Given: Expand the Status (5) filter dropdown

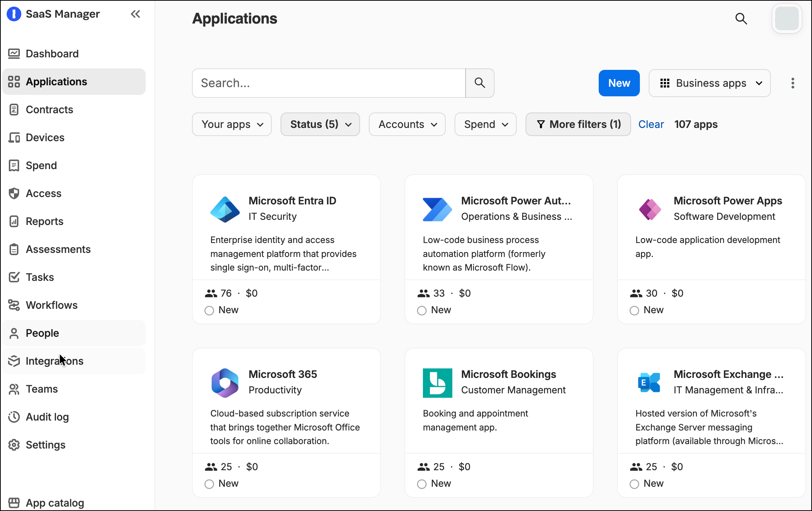Looking at the screenshot, I should [320, 124].
